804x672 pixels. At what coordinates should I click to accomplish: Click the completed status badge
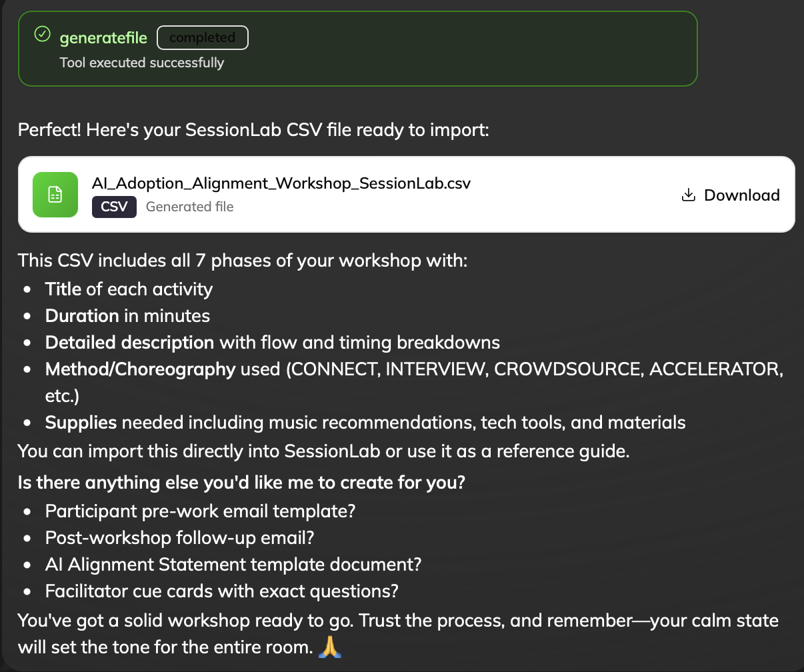(x=202, y=37)
